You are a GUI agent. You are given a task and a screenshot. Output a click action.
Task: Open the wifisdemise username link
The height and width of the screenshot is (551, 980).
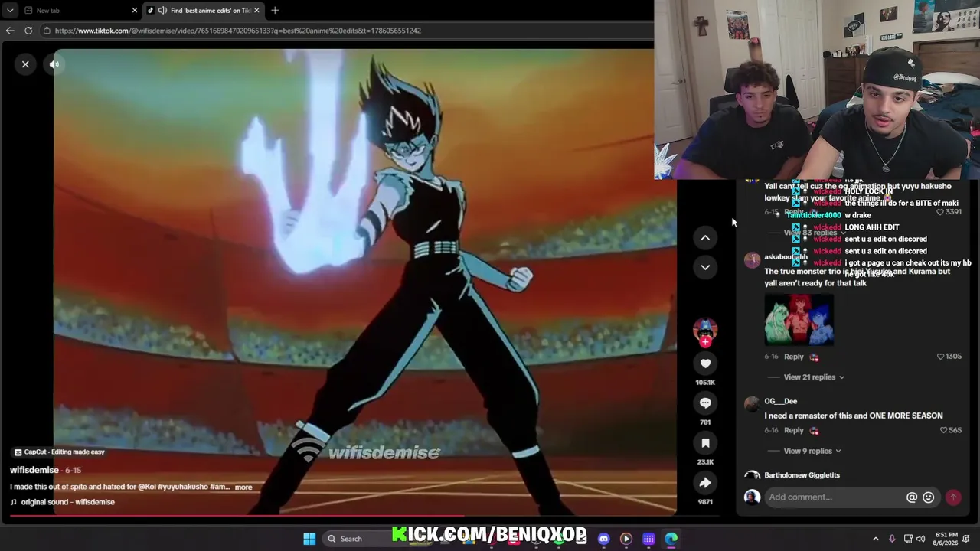click(x=34, y=470)
